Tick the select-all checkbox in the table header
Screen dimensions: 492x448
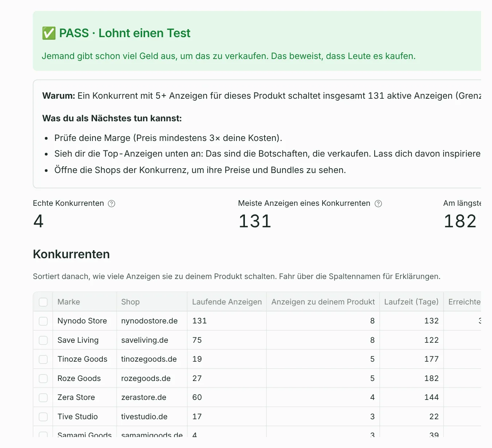[x=43, y=302]
